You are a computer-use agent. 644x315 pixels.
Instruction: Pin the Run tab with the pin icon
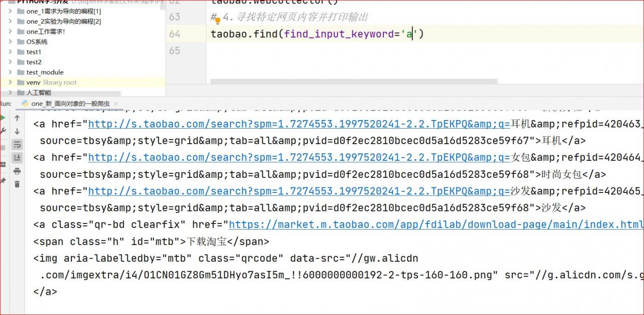pyautogui.click(x=3, y=180)
